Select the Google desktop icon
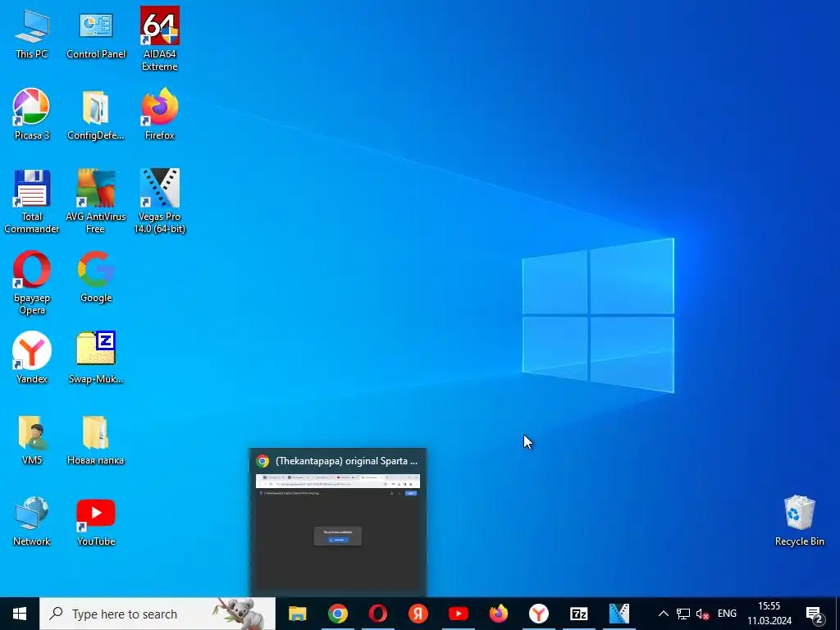Viewport: 840px width, 630px height. tap(96, 277)
